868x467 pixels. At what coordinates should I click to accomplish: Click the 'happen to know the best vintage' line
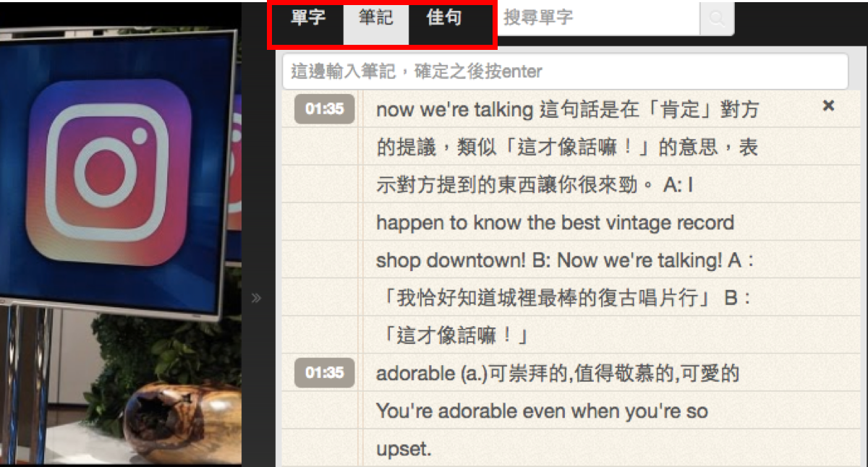click(555, 223)
